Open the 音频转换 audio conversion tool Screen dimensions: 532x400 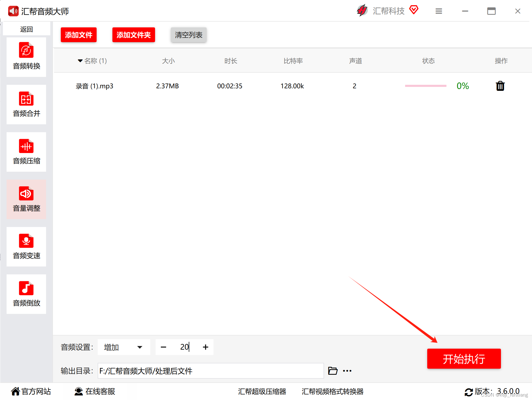click(x=26, y=57)
